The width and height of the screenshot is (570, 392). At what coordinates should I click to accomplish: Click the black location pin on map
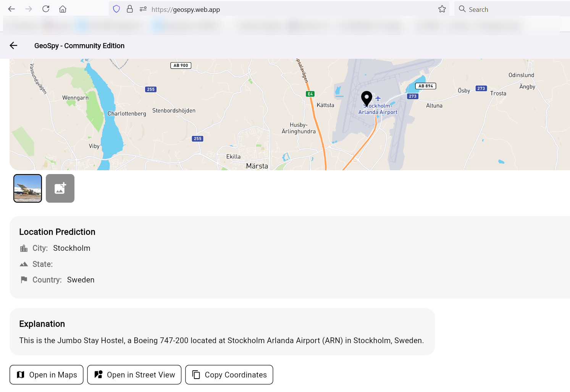click(367, 98)
